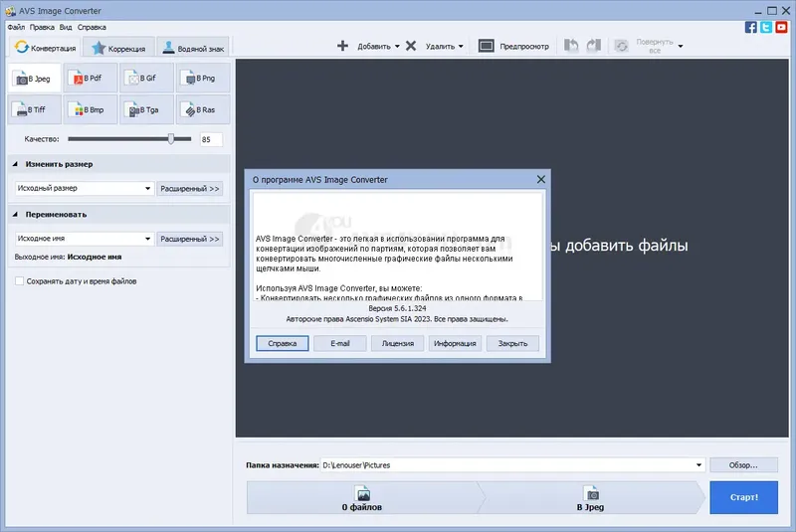
Task: Rotate image right using toolbar icon
Action: (x=594, y=46)
